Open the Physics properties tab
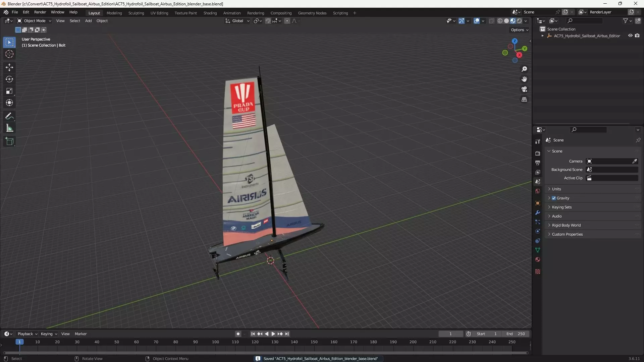Viewport: 644px width, 362px height. [538, 231]
